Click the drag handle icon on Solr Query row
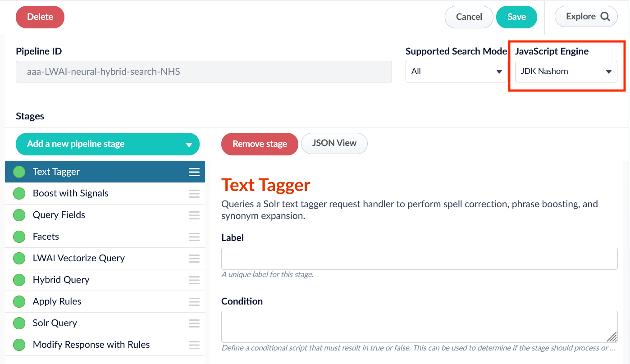Screen dimensions: 630x364 pos(194,323)
